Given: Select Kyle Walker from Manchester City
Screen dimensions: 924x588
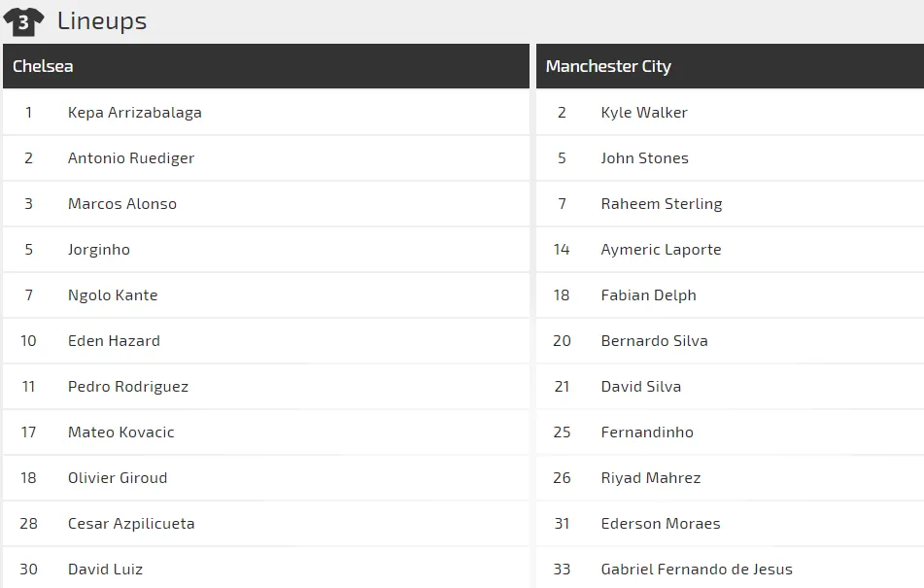Looking at the screenshot, I should (x=644, y=113).
